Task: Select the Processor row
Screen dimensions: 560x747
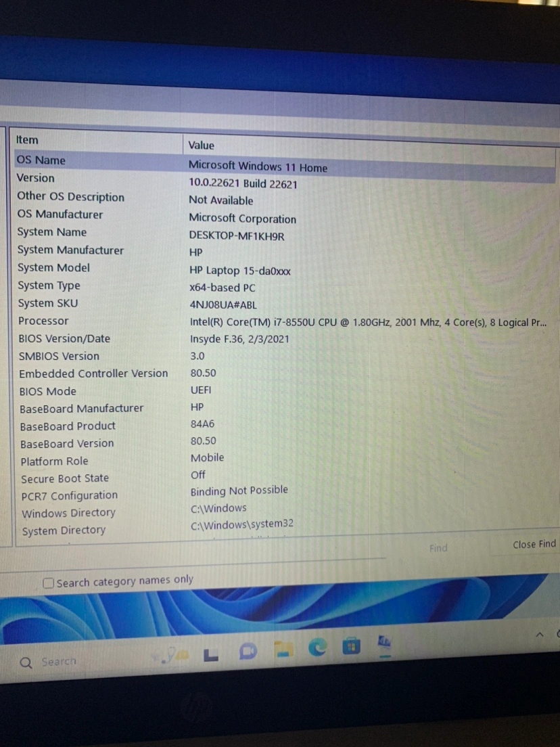Action: (284, 321)
